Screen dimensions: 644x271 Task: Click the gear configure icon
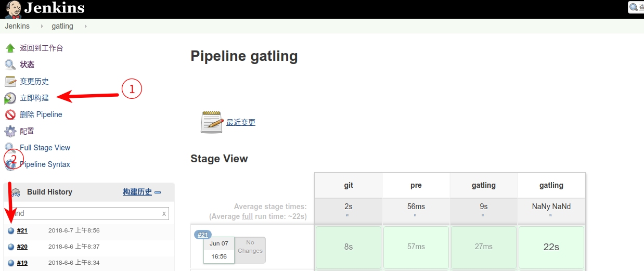point(10,132)
